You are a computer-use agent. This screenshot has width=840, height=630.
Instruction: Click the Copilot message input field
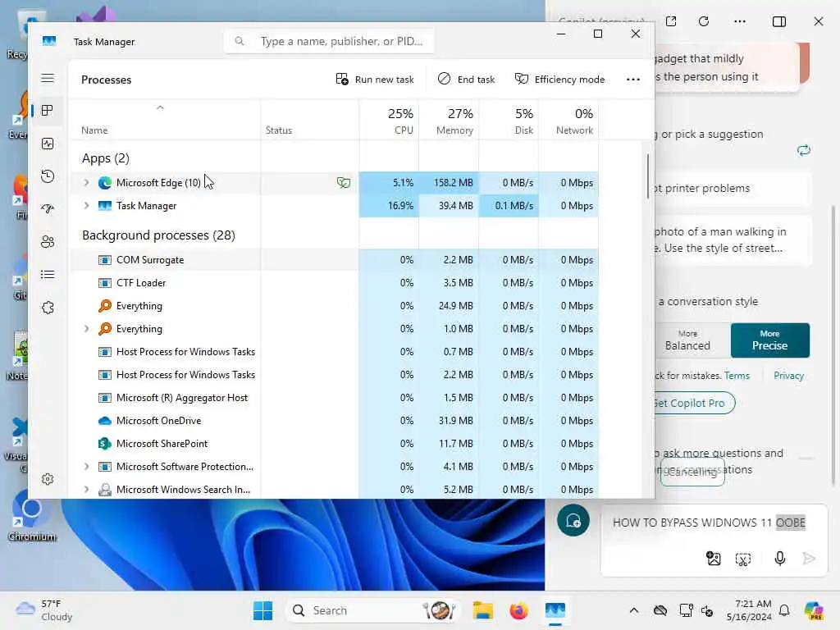point(709,523)
